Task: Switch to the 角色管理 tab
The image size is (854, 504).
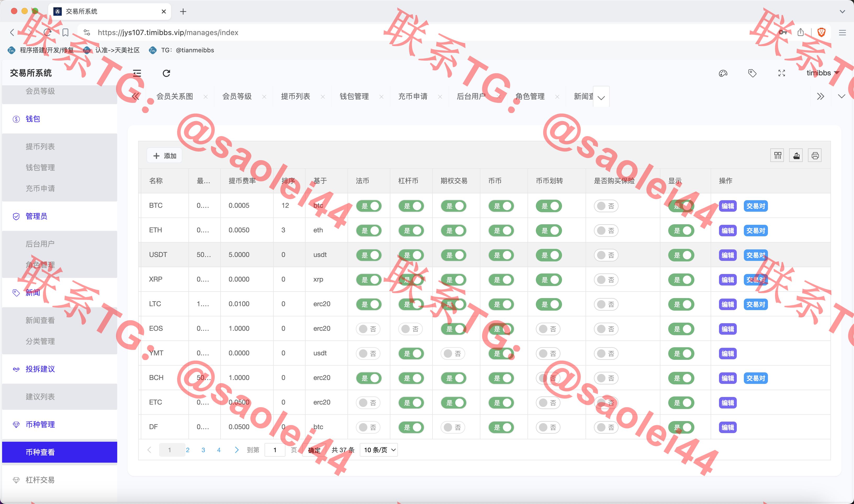Action: 530,97
